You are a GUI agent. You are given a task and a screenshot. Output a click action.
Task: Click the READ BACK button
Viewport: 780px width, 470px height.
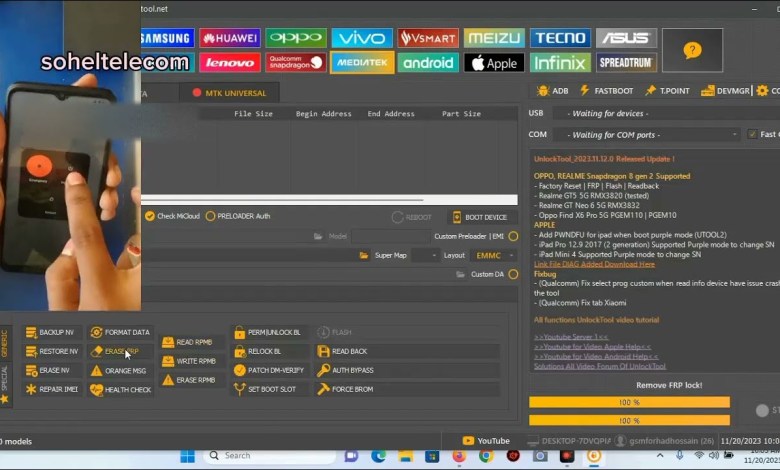coord(408,351)
